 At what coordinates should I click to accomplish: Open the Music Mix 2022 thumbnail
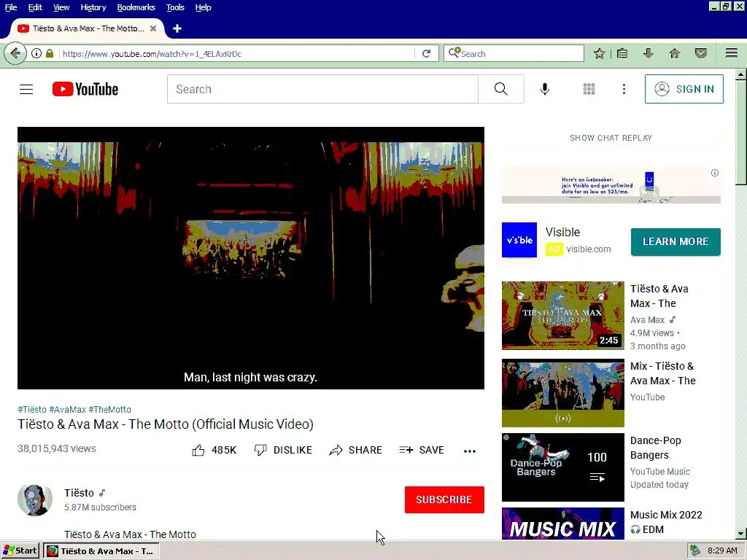(x=562, y=524)
